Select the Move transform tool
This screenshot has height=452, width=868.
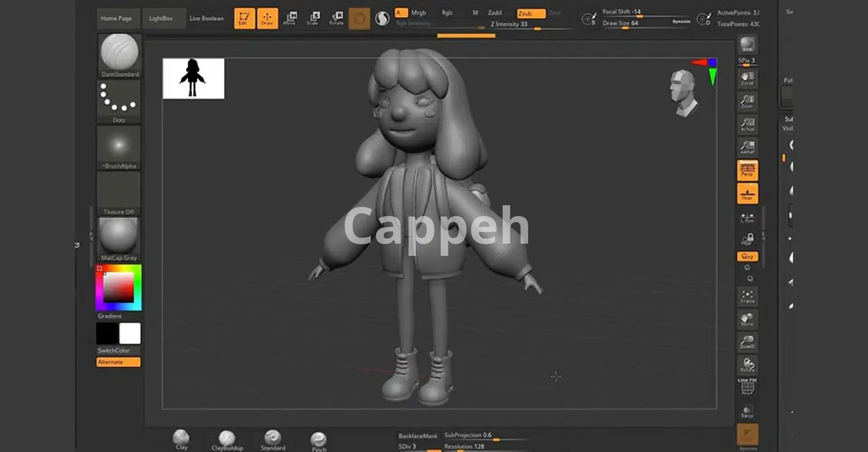tap(291, 18)
